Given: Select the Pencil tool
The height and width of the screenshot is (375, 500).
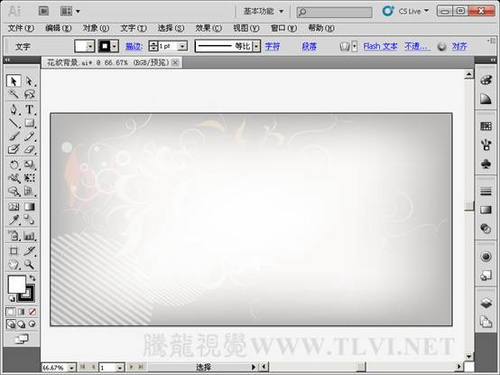Looking at the screenshot, I should 29,136.
